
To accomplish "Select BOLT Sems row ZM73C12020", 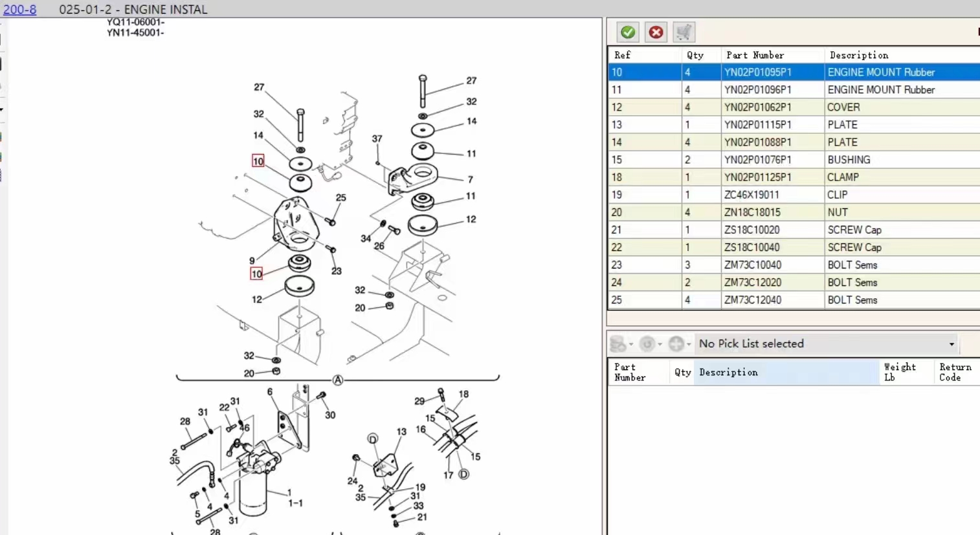I will click(x=794, y=282).
